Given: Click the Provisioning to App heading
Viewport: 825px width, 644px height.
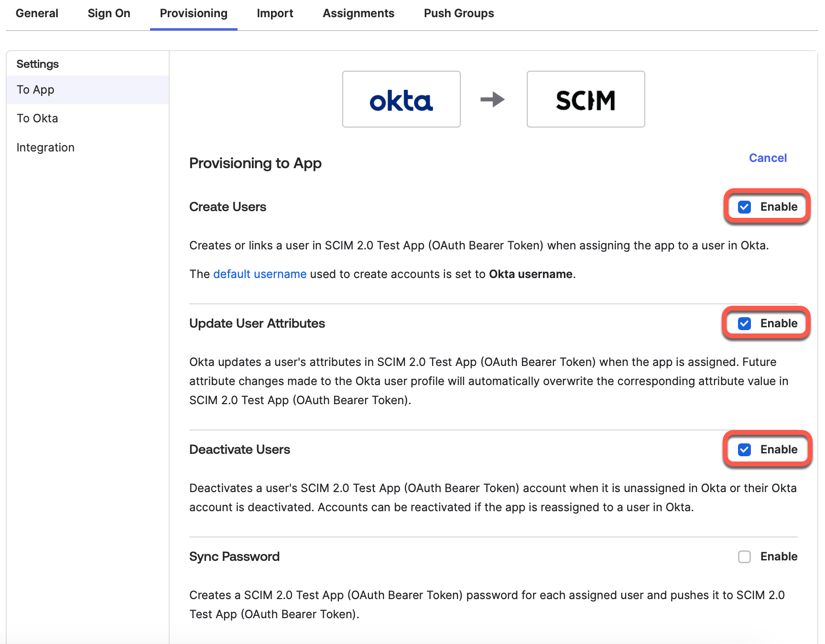Looking at the screenshot, I should click(255, 163).
